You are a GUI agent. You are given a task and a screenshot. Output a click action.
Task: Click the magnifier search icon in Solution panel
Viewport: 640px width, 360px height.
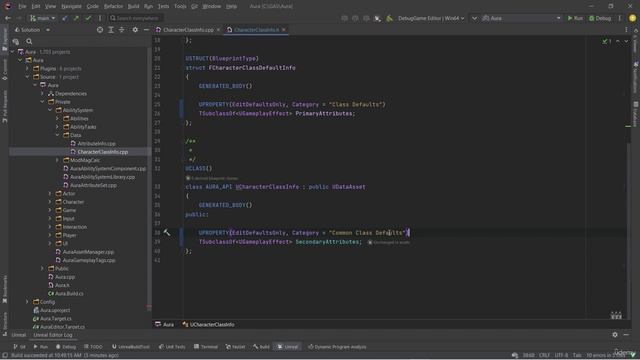(x=29, y=41)
